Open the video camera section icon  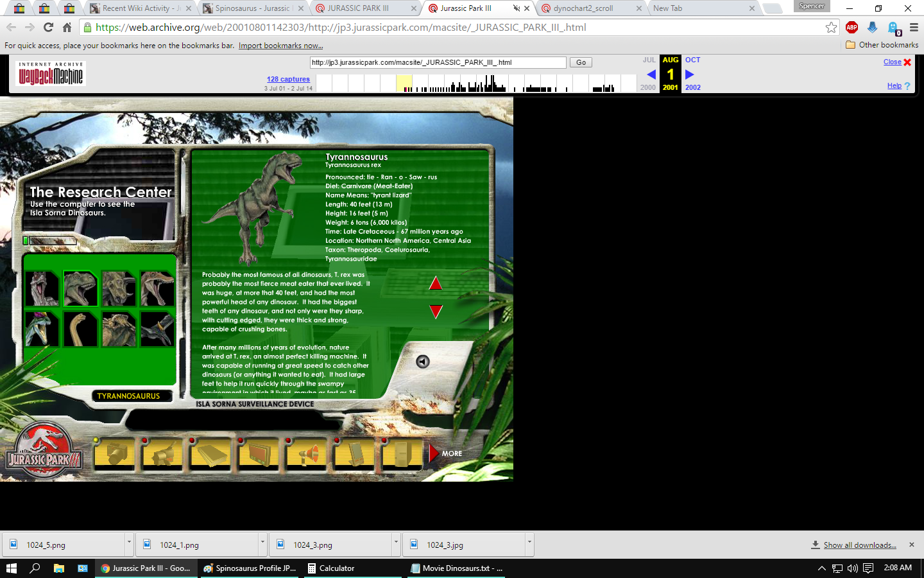[163, 455]
